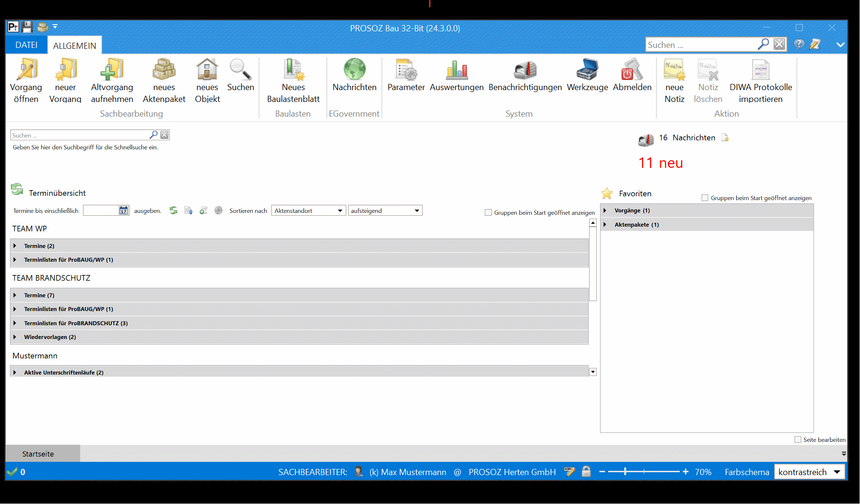Click the pencil note icon beside help
Screen dimensions: 860x504
coord(815,44)
